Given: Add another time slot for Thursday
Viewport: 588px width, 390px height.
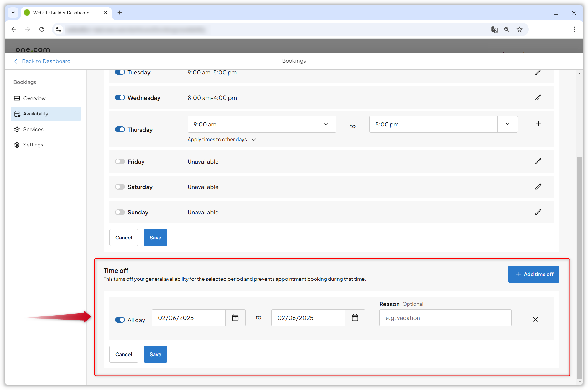Looking at the screenshot, I should point(538,124).
